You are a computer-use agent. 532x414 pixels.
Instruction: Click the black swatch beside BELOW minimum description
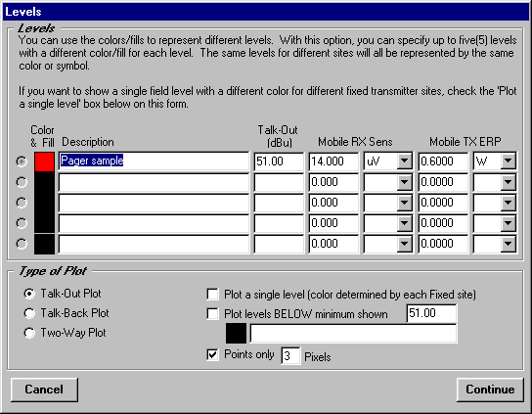236,334
